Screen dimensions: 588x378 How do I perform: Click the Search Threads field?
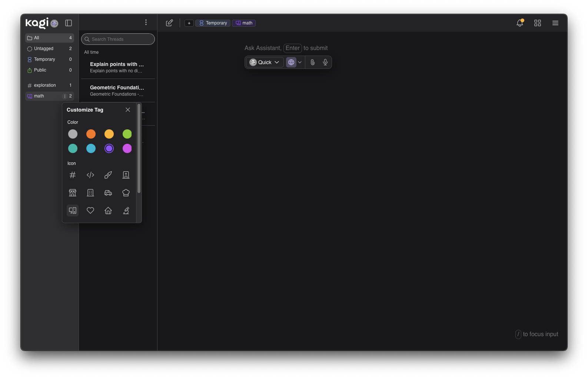point(118,39)
